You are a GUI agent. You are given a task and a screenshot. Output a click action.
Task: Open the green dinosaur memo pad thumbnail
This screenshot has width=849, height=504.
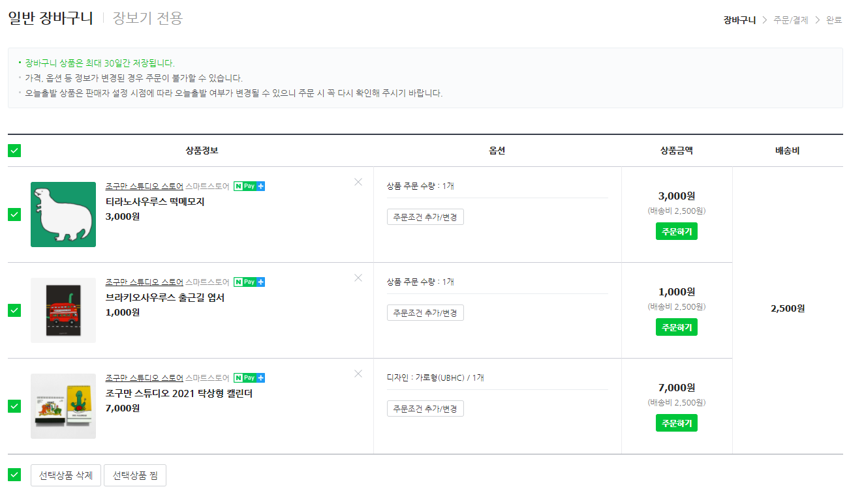click(x=63, y=215)
